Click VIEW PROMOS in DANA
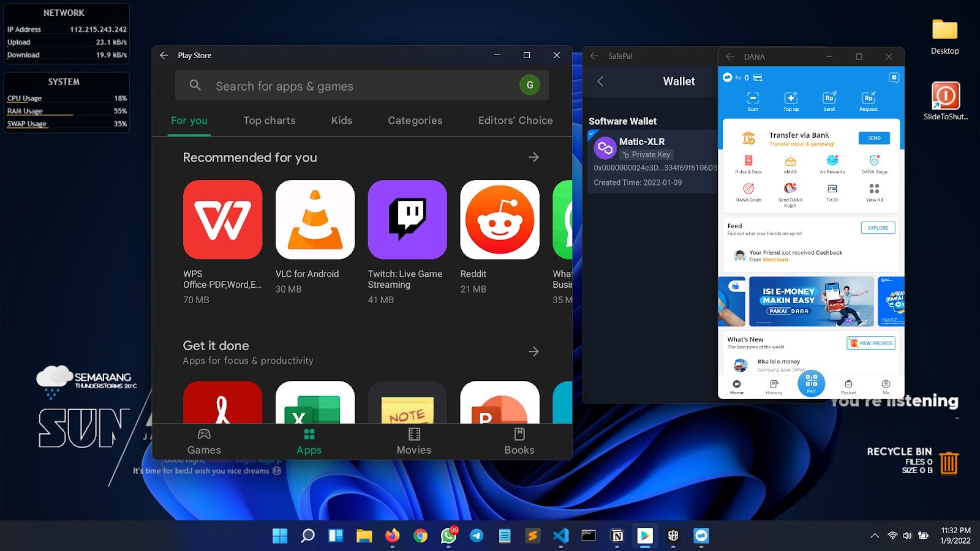The width and height of the screenshot is (980, 551). pyautogui.click(x=871, y=343)
